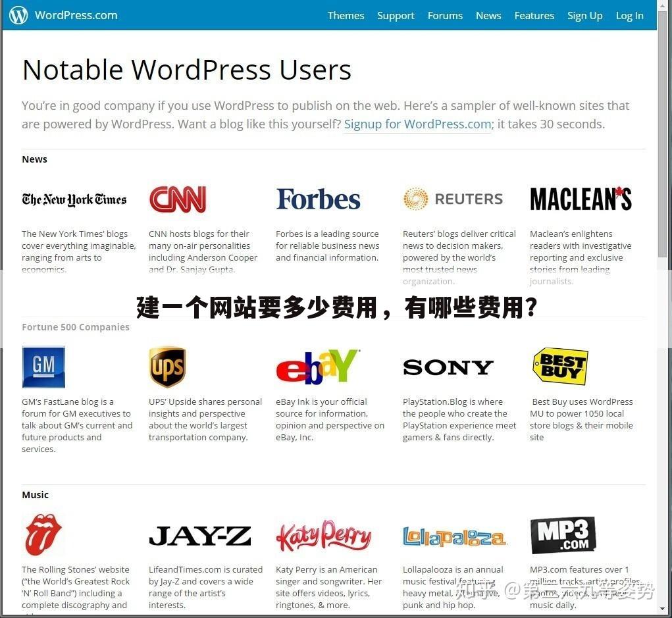Click the Jay-Z logo
The width and height of the screenshot is (672, 618).
[x=199, y=536]
